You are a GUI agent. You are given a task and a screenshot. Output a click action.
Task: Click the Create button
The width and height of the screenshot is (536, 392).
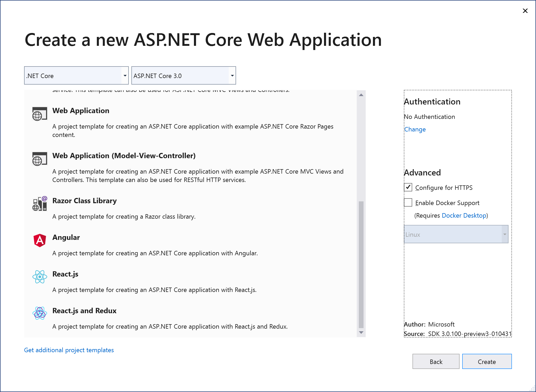[x=487, y=362]
